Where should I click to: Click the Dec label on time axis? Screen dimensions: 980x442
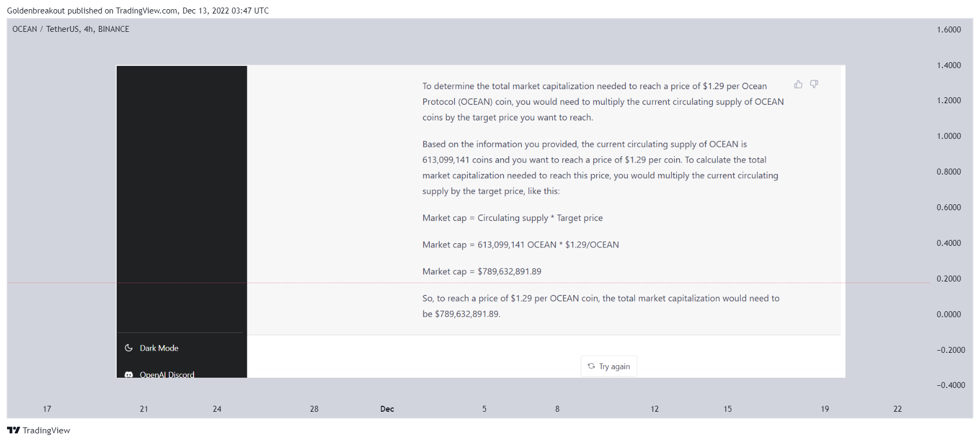click(x=387, y=409)
